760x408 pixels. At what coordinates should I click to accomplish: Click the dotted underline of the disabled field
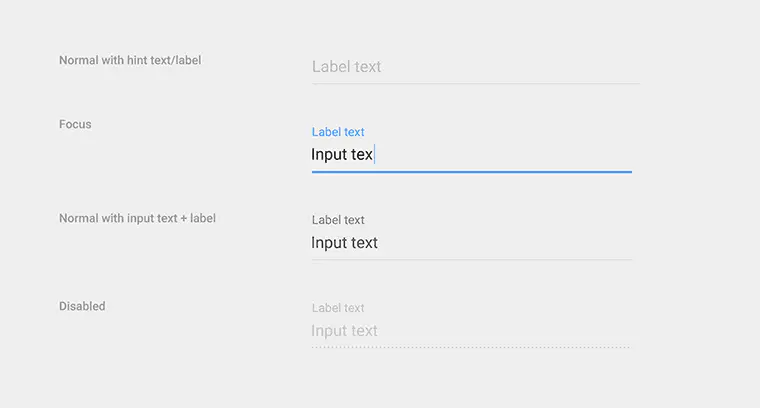[x=471, y=347]
